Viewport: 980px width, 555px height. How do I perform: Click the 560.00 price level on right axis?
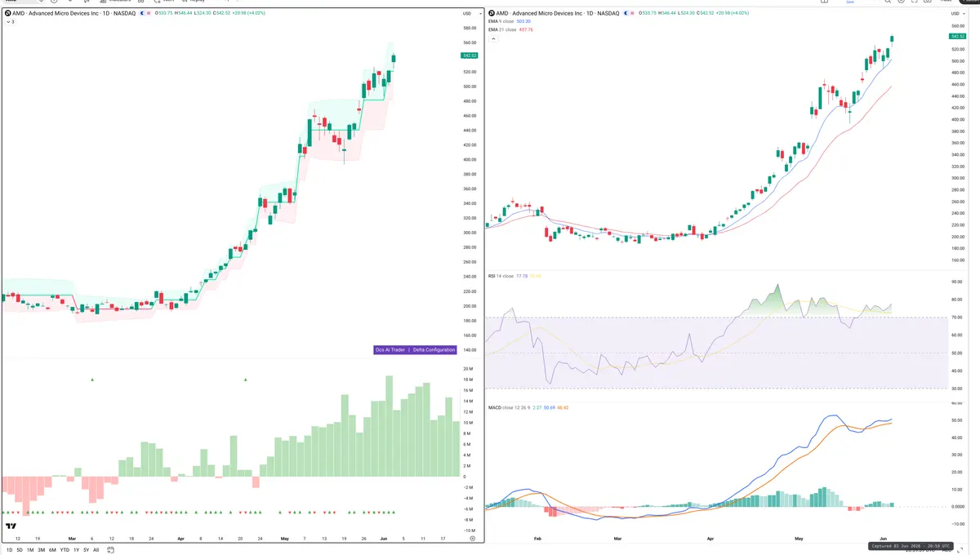[x=958, y=26]
